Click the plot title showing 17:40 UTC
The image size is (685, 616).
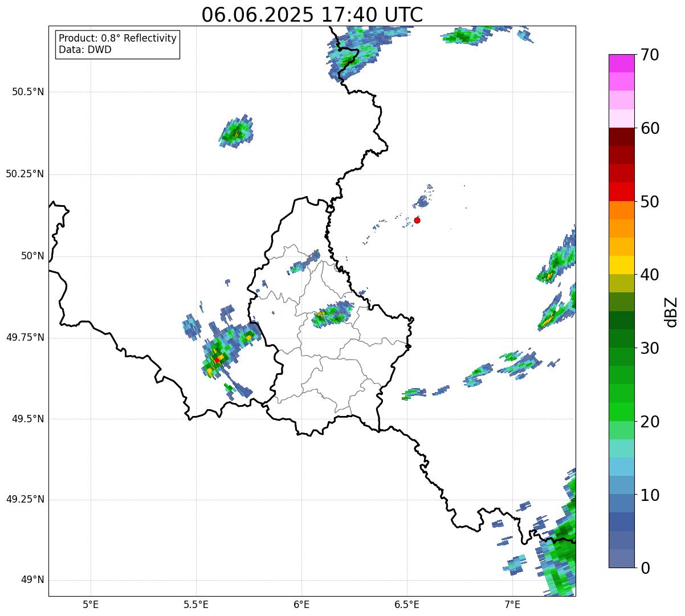[x=312, y=14]
